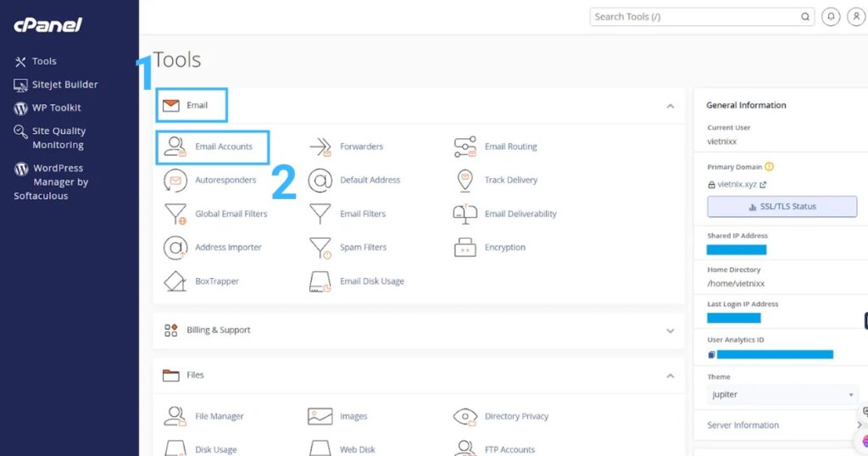The width and height of the screenshot is (868, 456).
Task: Click the notifications bell icon
Action: pos(831,17)
